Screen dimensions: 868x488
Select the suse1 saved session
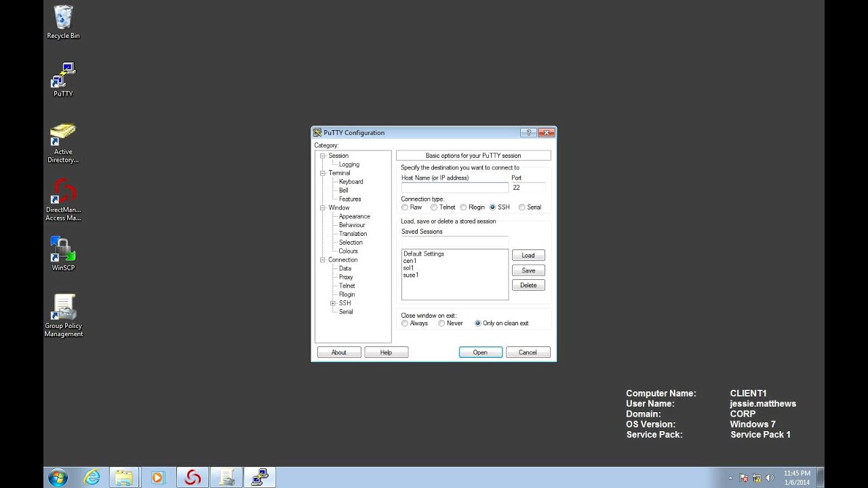coord(411,275)
